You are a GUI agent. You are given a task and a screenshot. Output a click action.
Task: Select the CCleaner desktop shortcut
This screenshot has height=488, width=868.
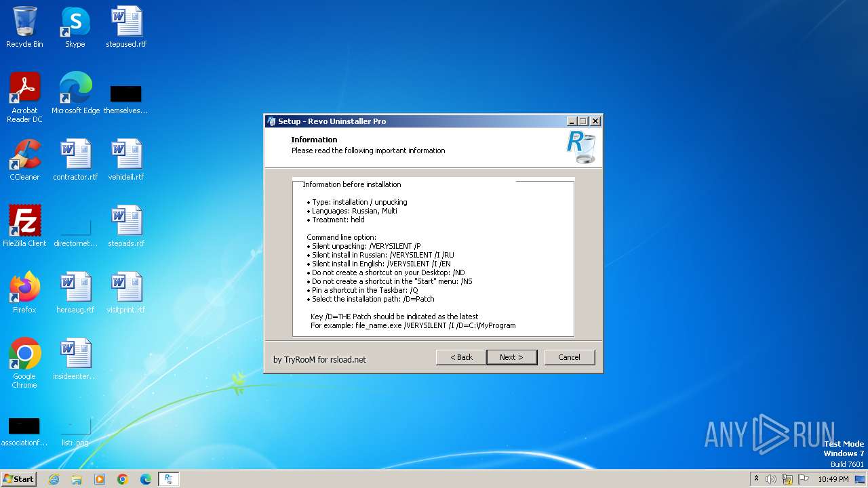pos(24,160)
